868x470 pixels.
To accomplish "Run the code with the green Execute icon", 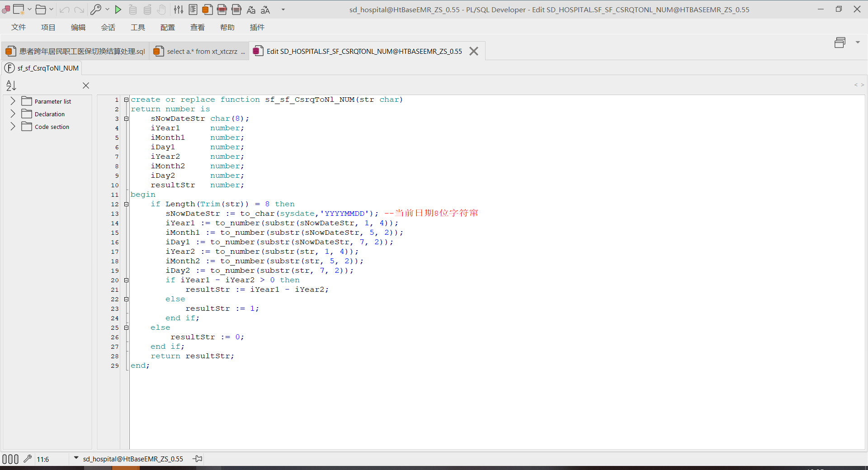I will (x=118, y=9).
